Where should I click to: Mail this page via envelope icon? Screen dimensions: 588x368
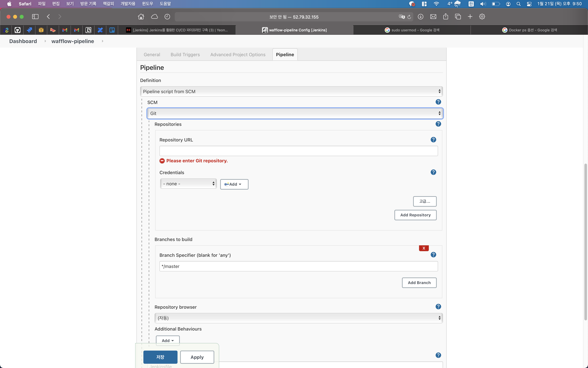(x=433, y=17)
